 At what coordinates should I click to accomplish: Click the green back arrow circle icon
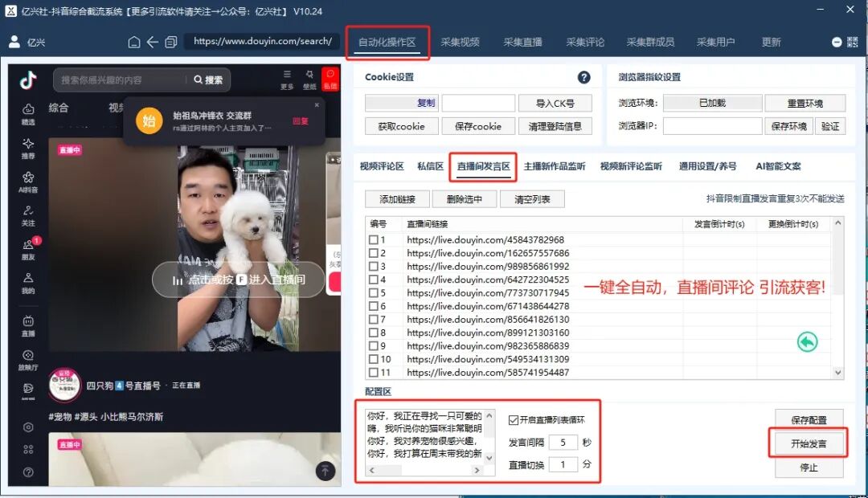tap(807, 342)
